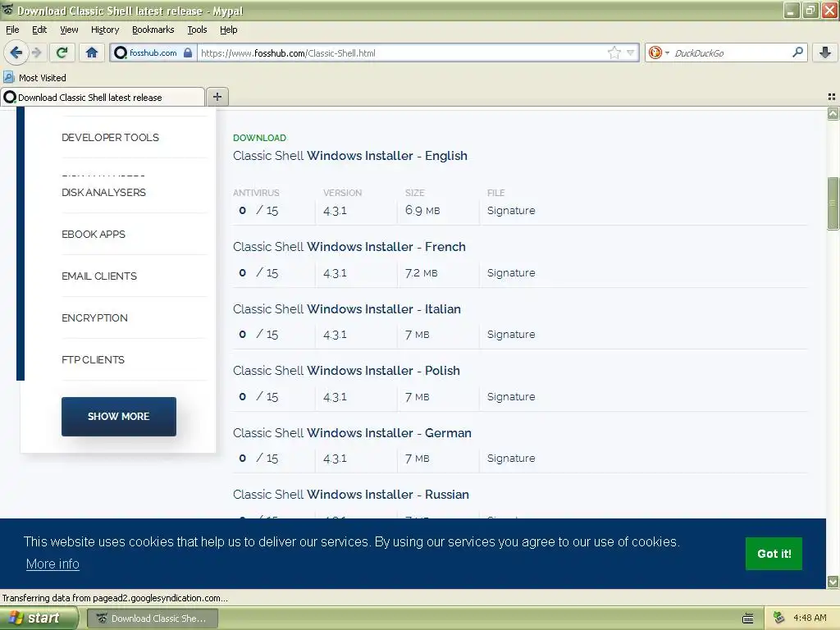Click the page scrollbar up arrow
Viewport: 840px width, 630px height.
[x=833, y=113]
